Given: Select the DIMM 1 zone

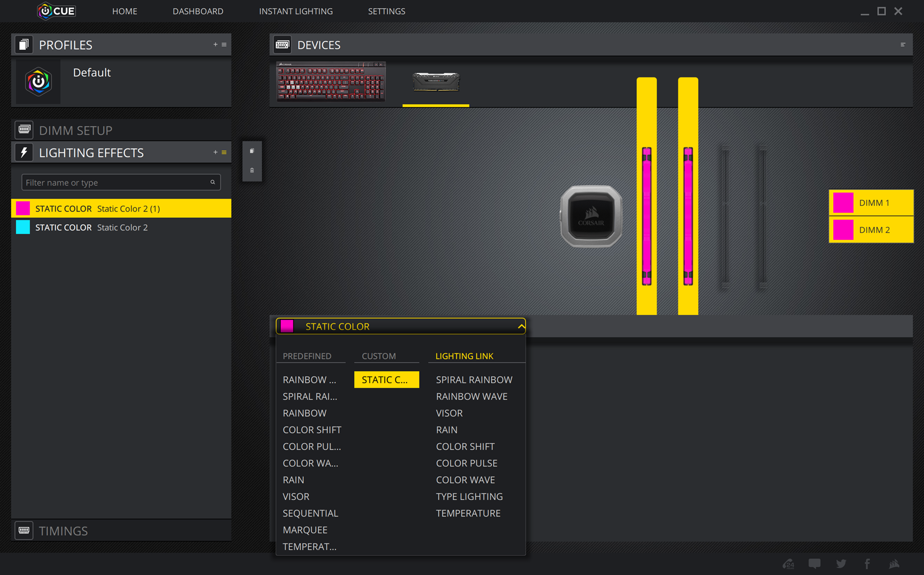Looking at the screenshot, I should click(x=871, y=203).
